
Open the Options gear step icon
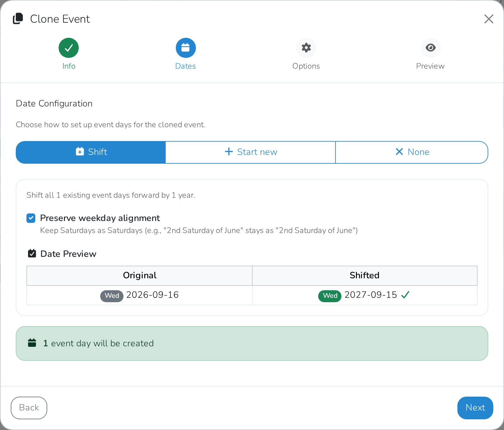pyautogui.click(x=306, y=48)
